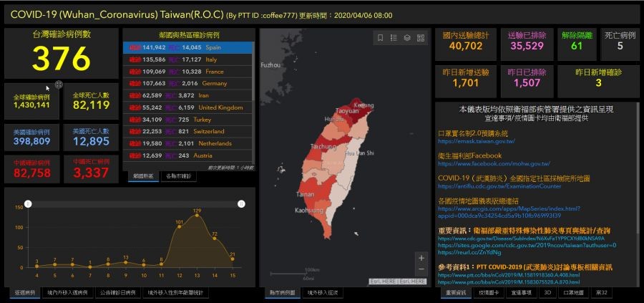644x303 pixels.
Task: Open the ptt.cc M.1581918360 link
Action: 509,275
